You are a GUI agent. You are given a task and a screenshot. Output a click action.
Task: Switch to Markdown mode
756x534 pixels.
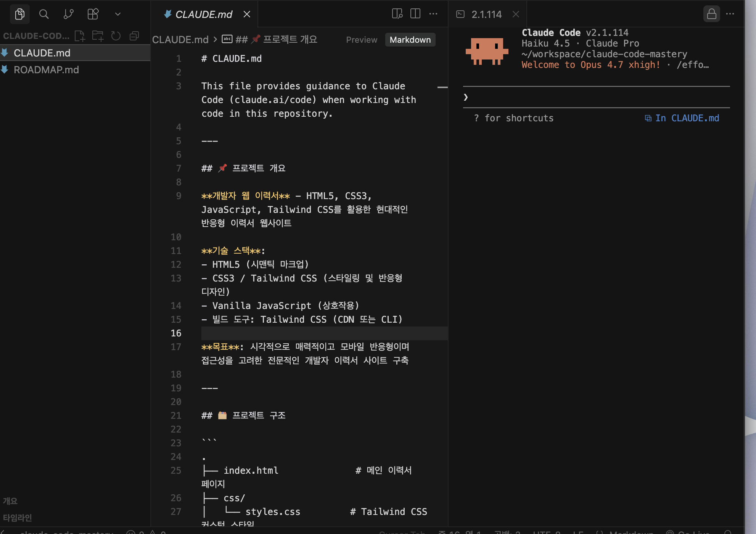point(410,40)
